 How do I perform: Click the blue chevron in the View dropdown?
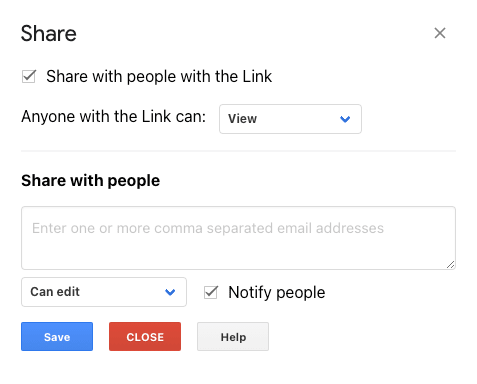coord(345,119)
